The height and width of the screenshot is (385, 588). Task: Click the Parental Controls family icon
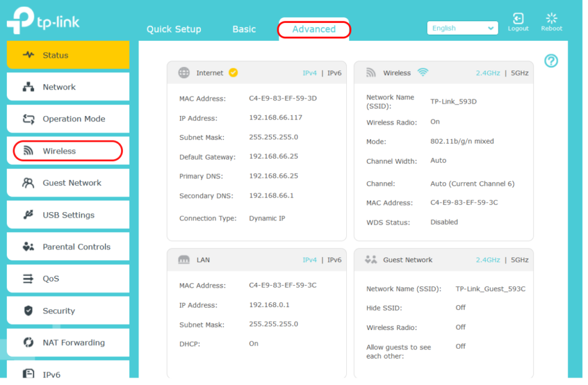click(x=28, y=247)
